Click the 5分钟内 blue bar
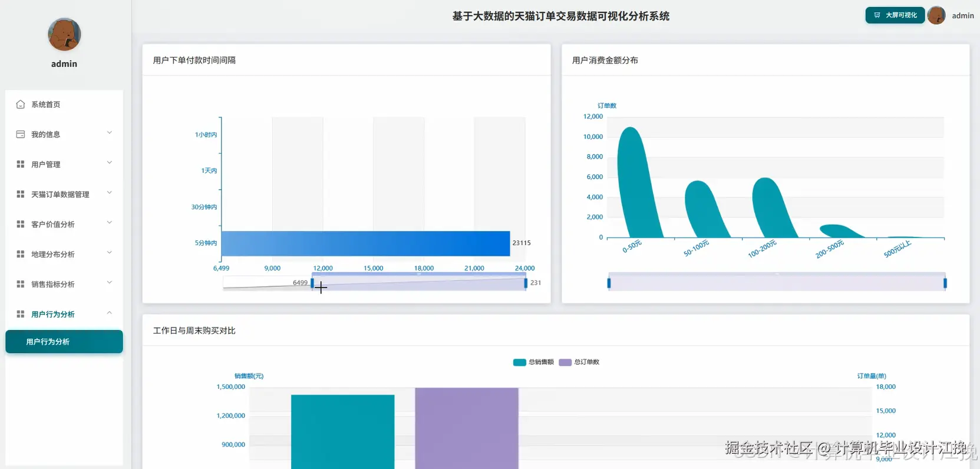The width and height of the screenshot is (980, 469). [x=365, y=243]
